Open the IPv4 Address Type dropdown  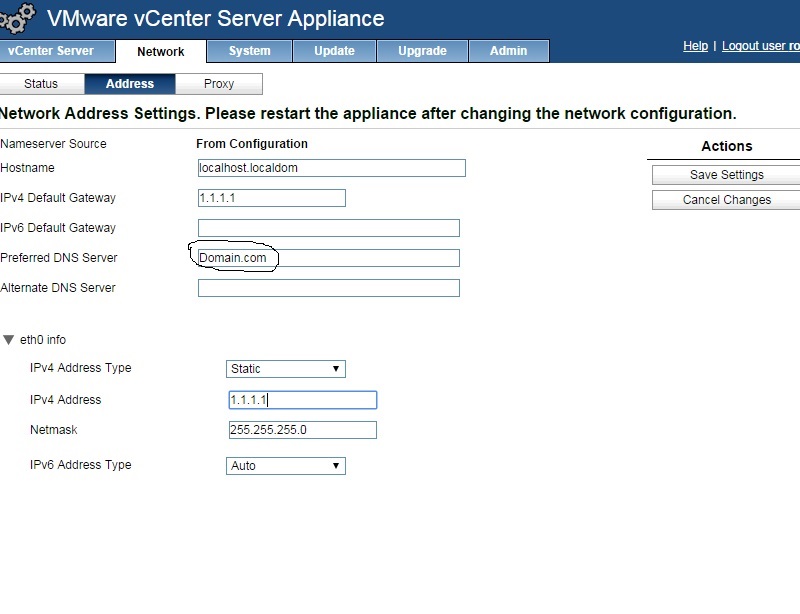pos(286,369)
